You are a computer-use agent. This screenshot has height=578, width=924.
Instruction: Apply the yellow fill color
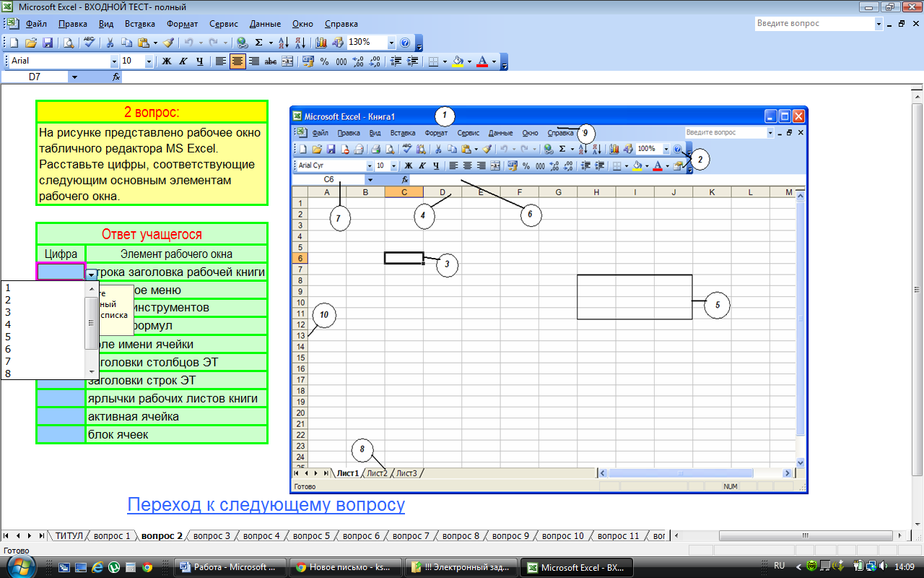pos(458,61)
